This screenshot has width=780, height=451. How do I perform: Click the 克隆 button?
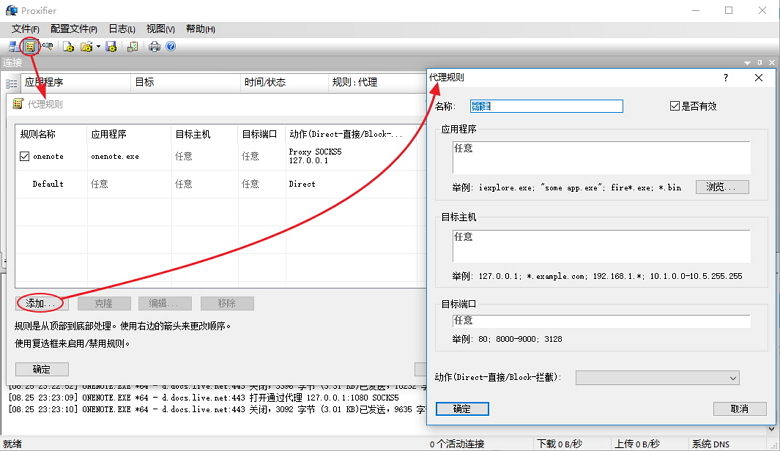pyautogui.click(x=104, y=303)
